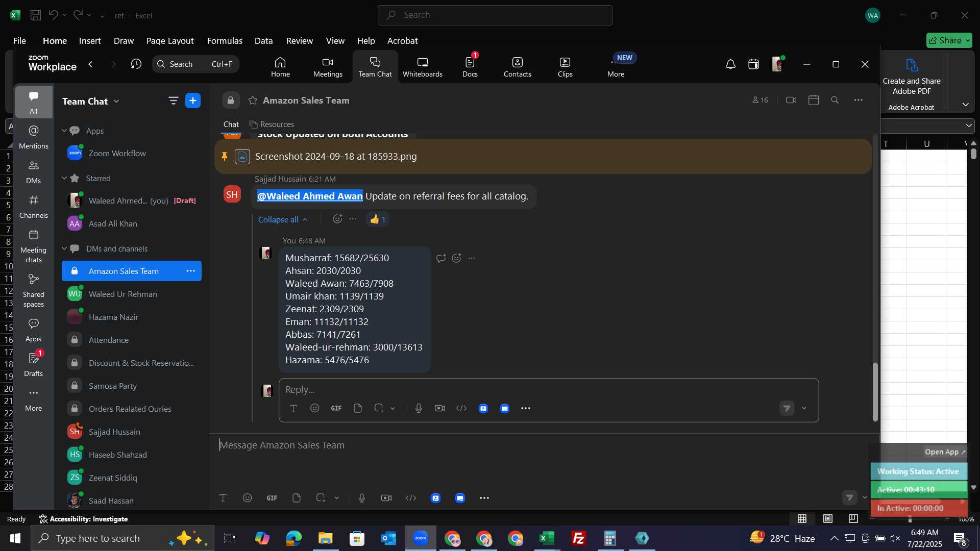Collapse the Apps section in chat list

pyautogui.click(x=64, y=131)
